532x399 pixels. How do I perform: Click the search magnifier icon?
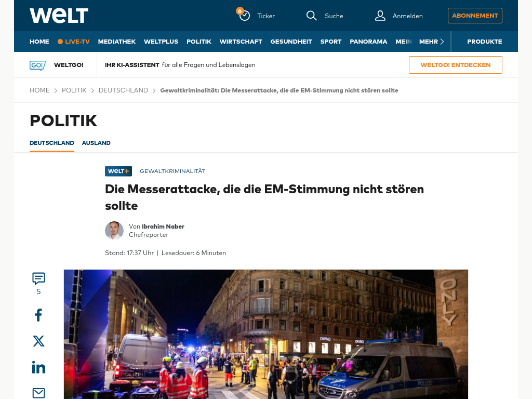pos(312,16)
